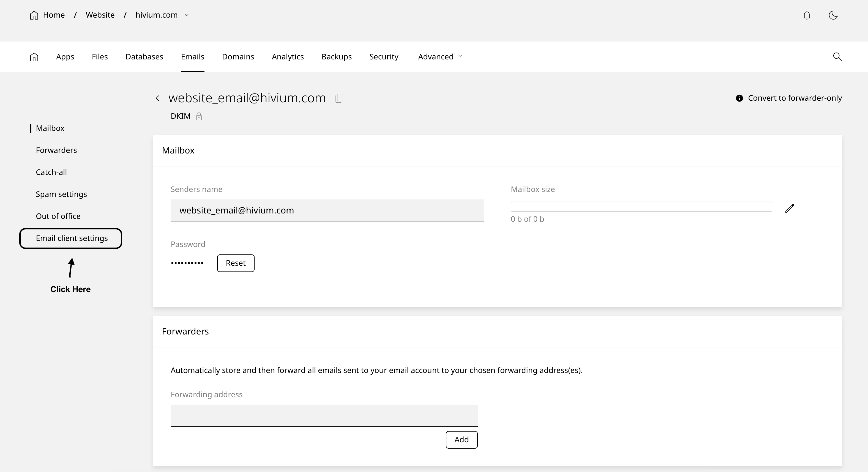Click home icon in navigation bar
The width and height of the screenshot is (868, 472).
pyautogui.click(x=34, y=57)
